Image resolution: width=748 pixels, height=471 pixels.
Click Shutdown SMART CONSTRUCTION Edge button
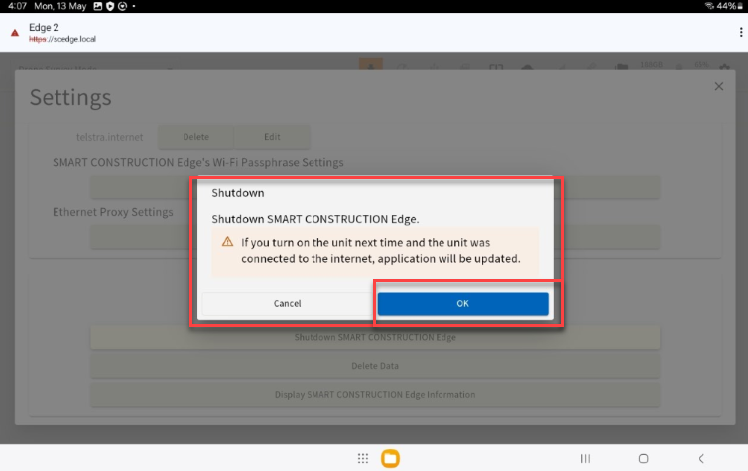375,337
